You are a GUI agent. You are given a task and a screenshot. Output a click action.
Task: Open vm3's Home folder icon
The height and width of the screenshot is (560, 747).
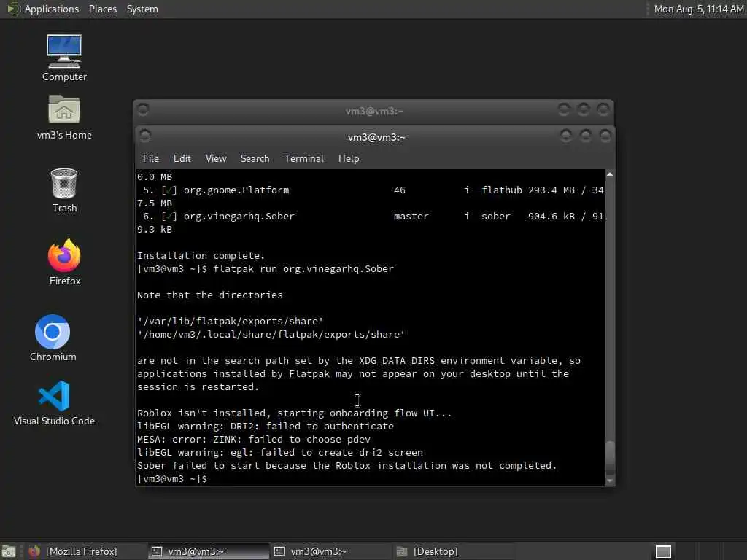pos(64,117)
